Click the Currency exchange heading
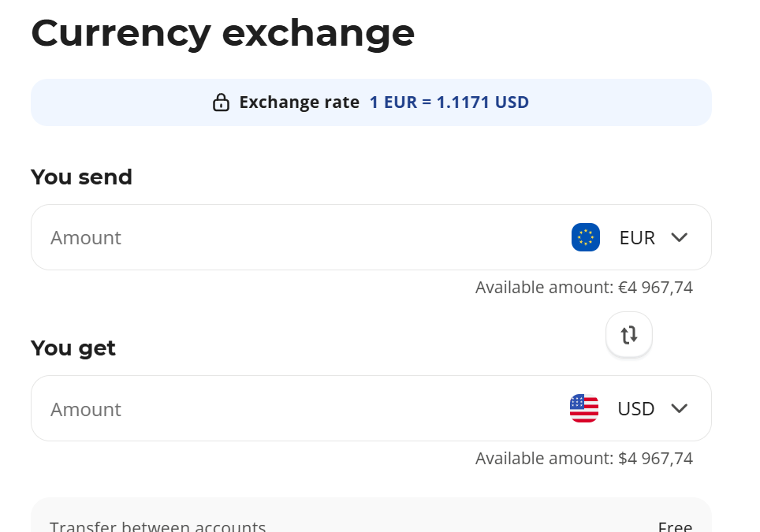 point(222,33)
